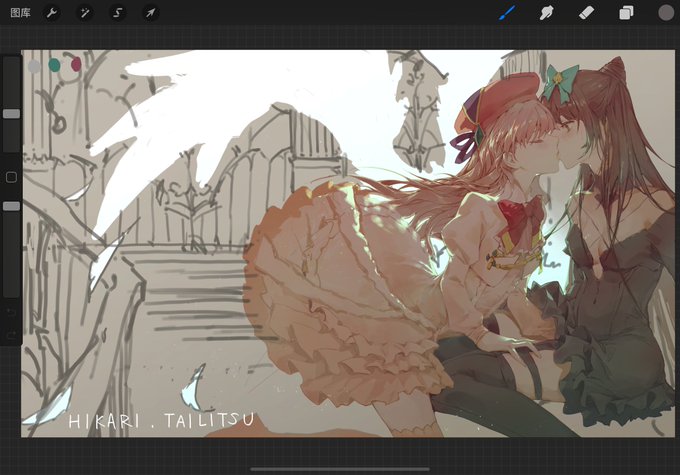Tap the home indicator bar
Screen dimensions: 680x475
[340, 469]
